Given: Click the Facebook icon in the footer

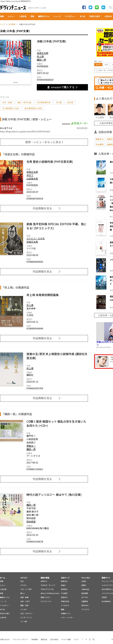Looking at the screenshot, I should click(x=83, y=639).
